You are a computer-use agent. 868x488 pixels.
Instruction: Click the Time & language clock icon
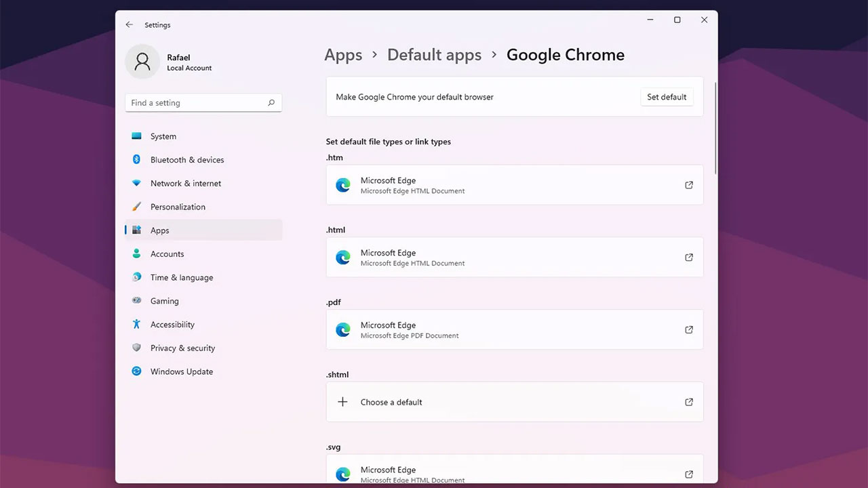(x=137, y=277)
